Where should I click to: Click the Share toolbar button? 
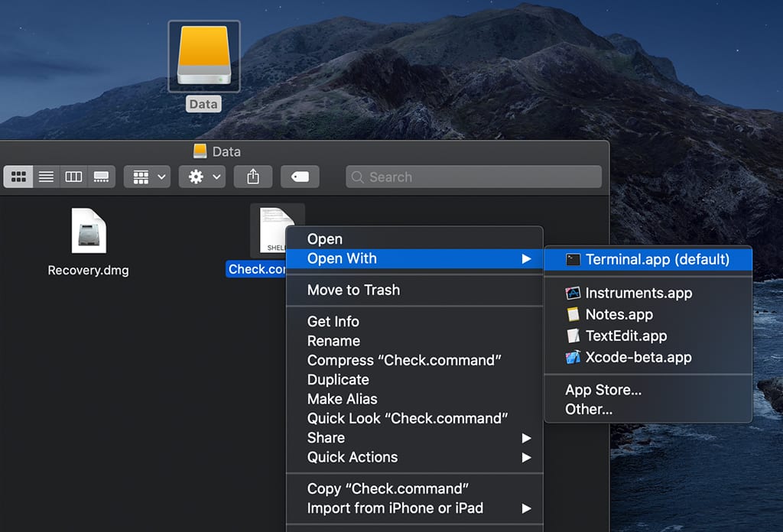[253, 177]
